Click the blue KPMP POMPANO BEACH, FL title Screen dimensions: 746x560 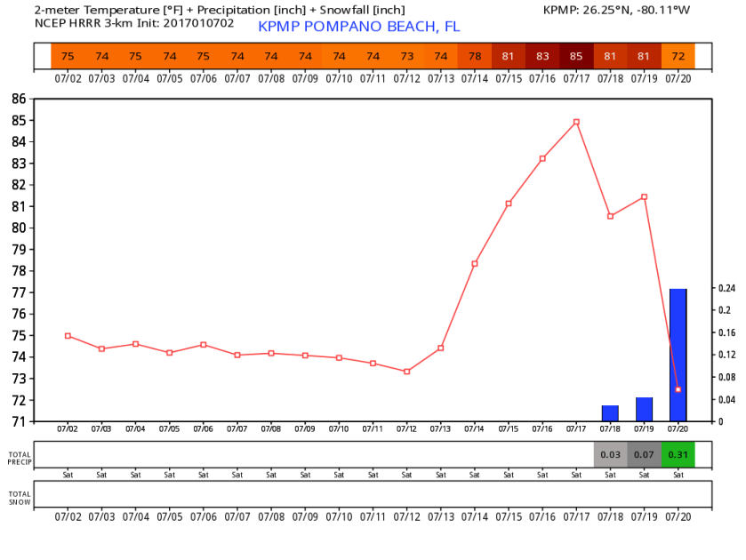[358, 27]
